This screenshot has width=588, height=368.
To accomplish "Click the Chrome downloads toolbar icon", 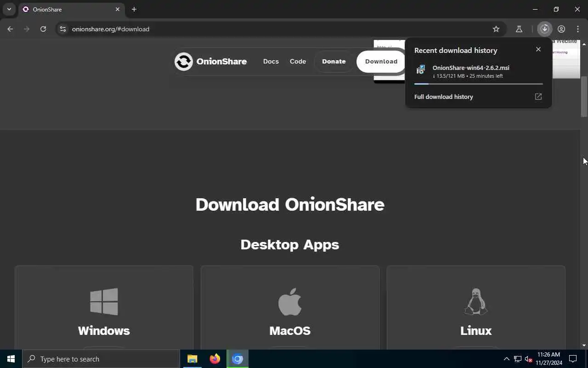I will [x=545, y=29].
